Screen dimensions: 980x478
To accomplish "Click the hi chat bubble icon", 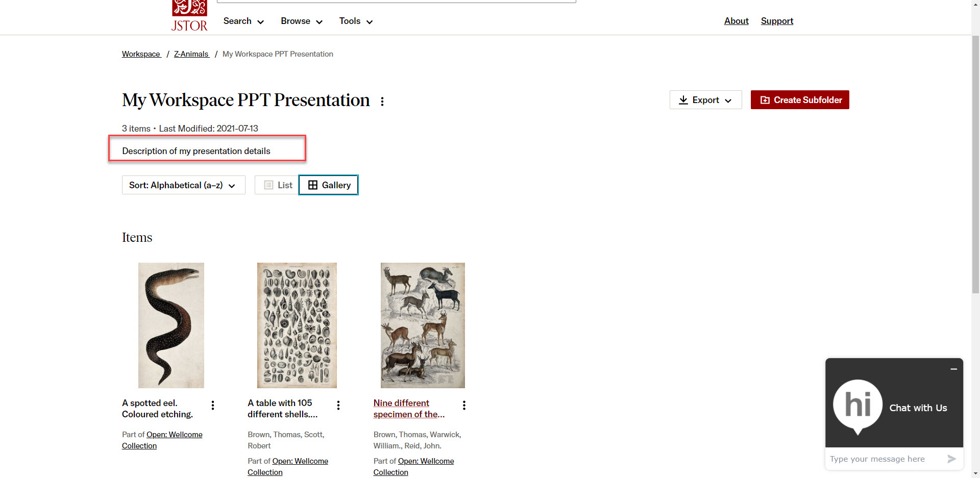I will point(858,406).
